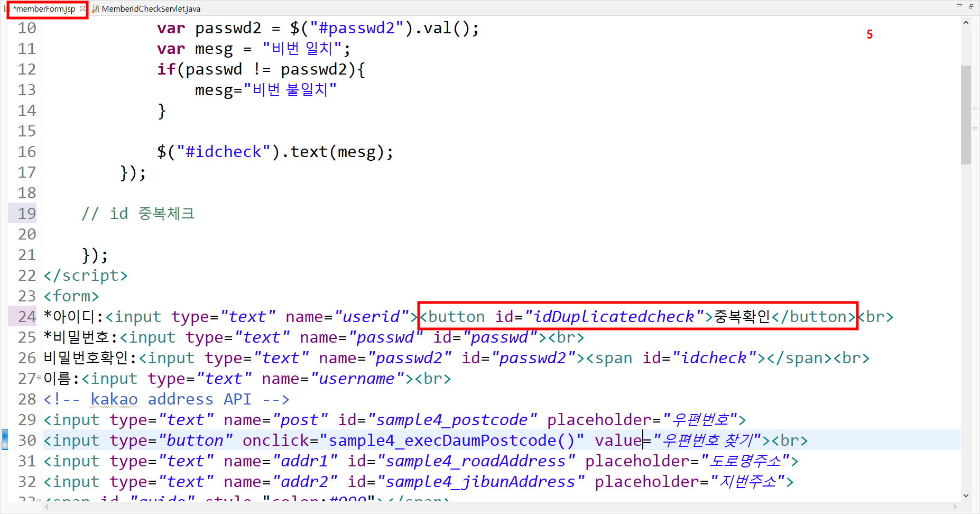980x514 pixels.
Task: Click the "sample4_postcode" id value
Action: 452,420
